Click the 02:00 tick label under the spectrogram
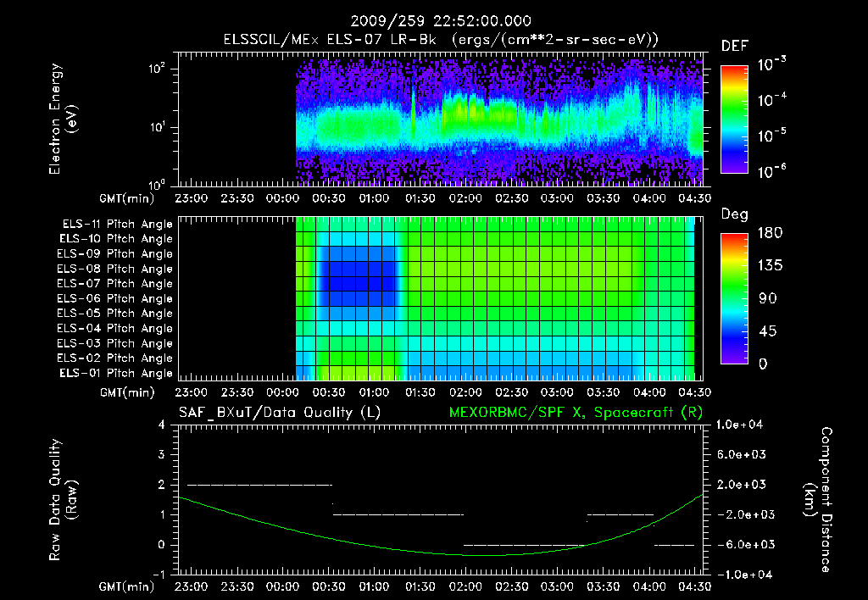 [x=465, y=198]
